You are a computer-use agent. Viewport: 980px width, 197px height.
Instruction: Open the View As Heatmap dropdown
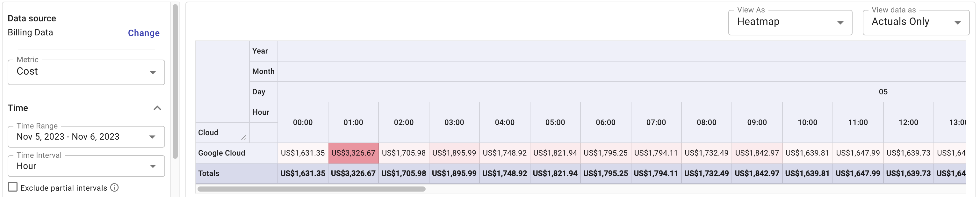(x=790, y=22)
